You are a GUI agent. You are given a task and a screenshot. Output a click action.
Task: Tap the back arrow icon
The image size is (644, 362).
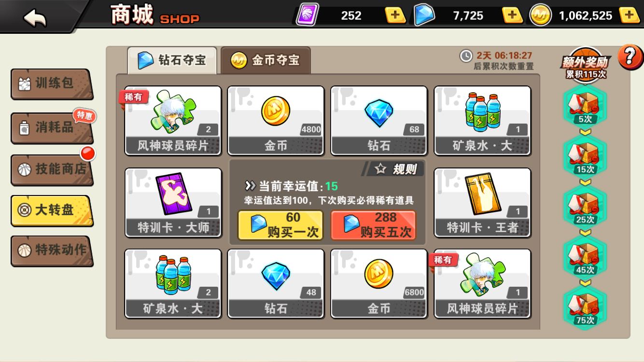coord(35,17)
